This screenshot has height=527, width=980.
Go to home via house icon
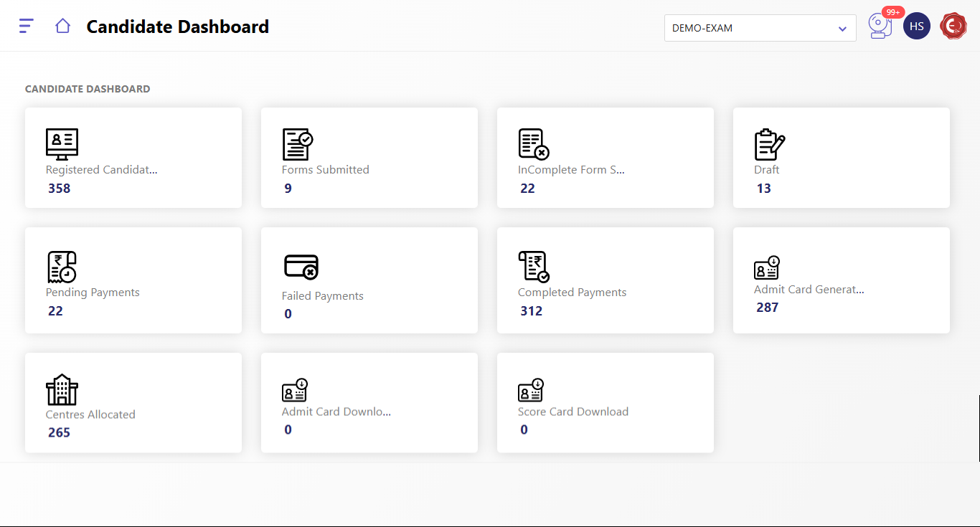(x=62, y=27)
